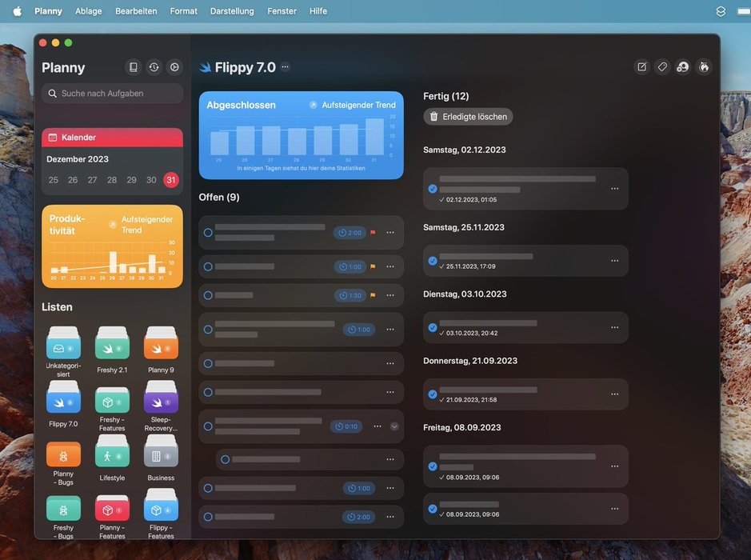Click the 1:30 timer badge
The height and width of the screenshot is (560, 751).
click(x=350, y=295)
